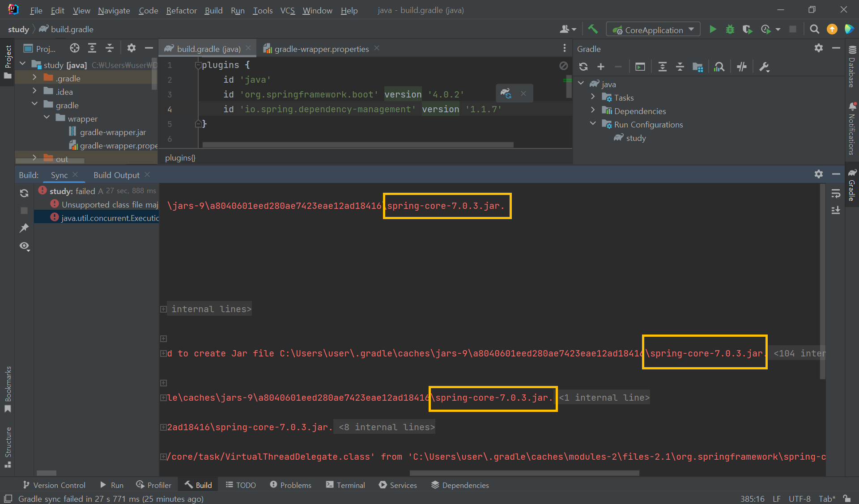This screenshot has width=859, height=504.
Task: Open the Terminal tool window
Action: point(345,485)
